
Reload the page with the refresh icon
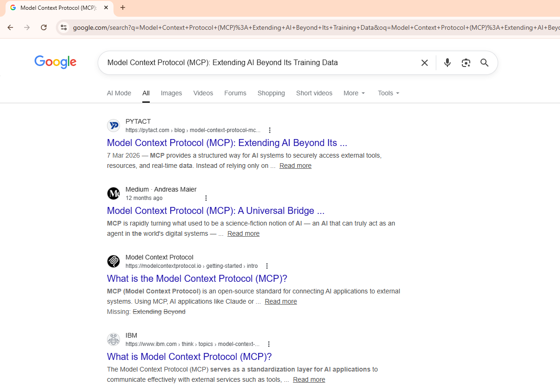[x=44, y=27]
